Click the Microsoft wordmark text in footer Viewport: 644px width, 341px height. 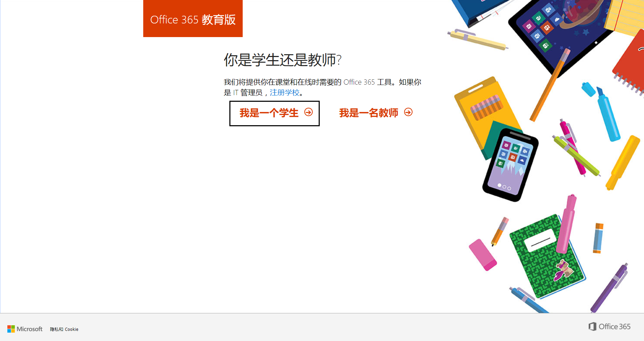[30, 329]
